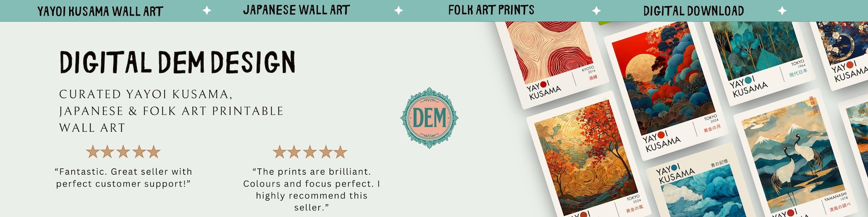Screen dimensions: 868x217
Task: Select the Japanese Wall Art heading
Action: pos(297,10)
